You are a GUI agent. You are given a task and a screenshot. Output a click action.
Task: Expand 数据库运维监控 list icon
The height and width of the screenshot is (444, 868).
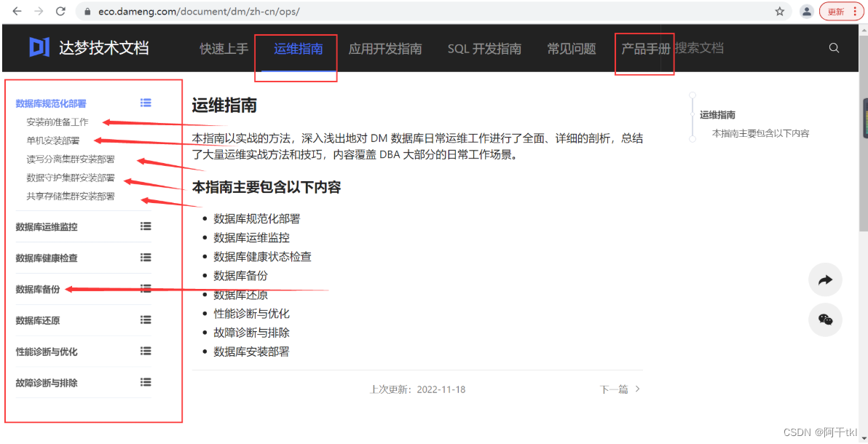146,226
